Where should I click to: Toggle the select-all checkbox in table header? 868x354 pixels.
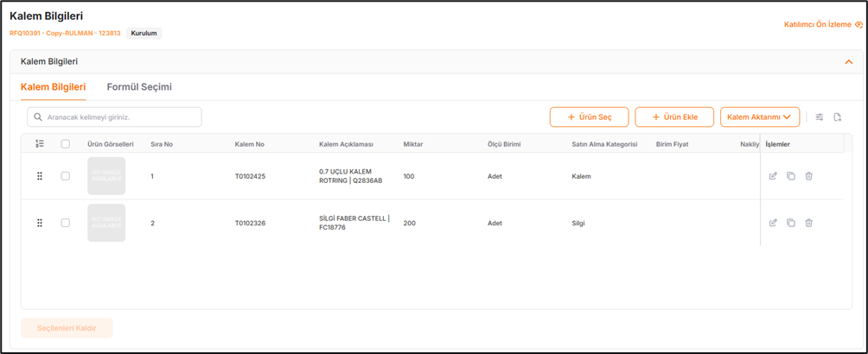pyautogui.click(x=66, y=144)
